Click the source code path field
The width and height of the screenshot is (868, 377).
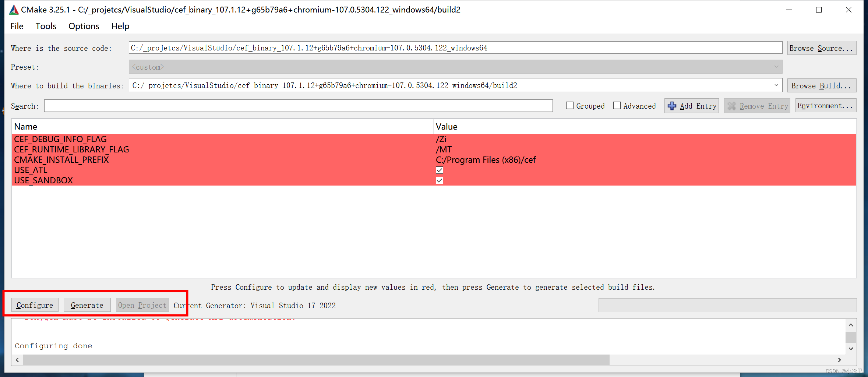pyautogui.click(x=455, y=48)
